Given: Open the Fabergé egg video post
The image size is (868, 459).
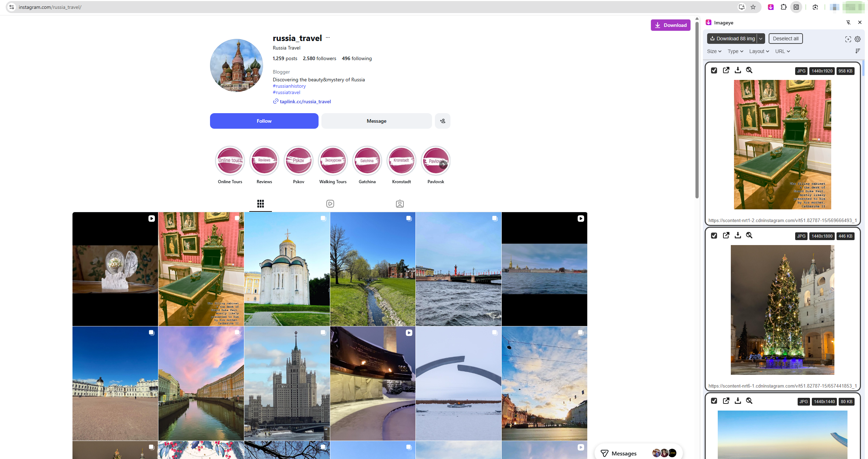Looking at the screenshot, I should [x=115, y=269].
